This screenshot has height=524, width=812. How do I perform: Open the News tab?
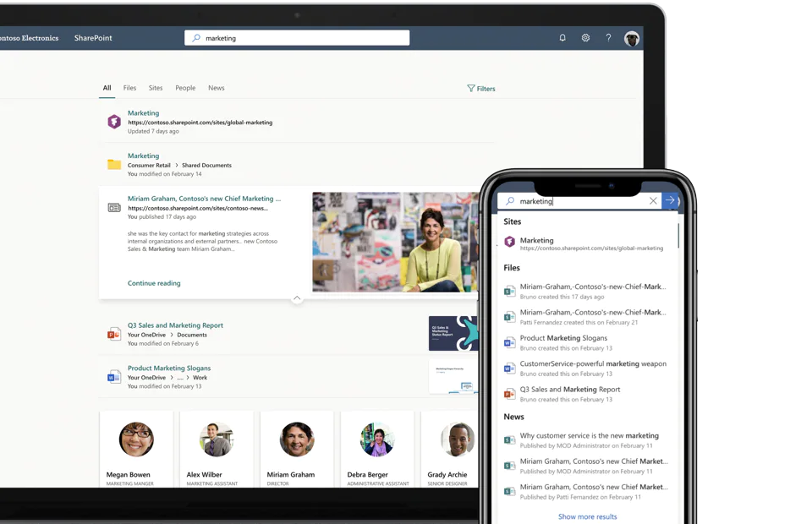click(216, 87)
